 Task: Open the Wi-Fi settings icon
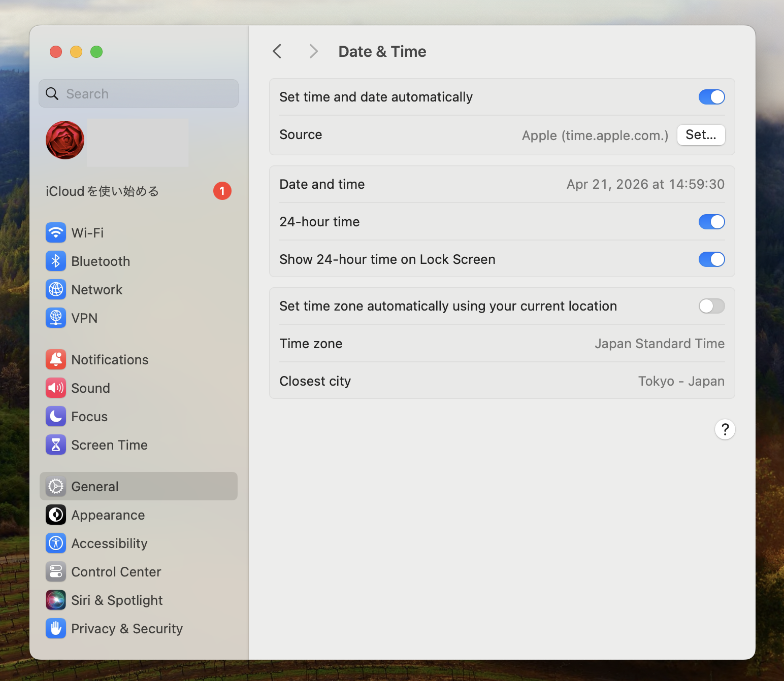(56, 233)
